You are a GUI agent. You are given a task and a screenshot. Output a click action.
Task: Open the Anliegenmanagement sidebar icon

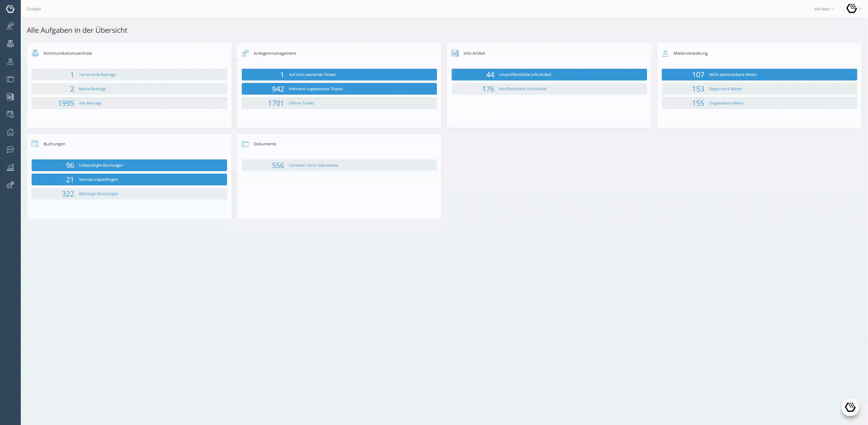pyautogui.click(x=10, y=26)
